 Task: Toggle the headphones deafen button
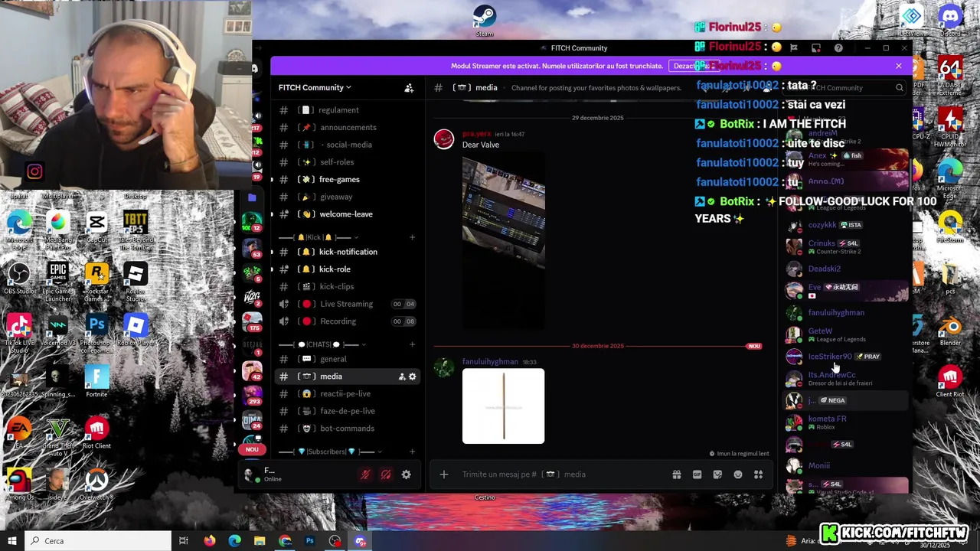click(x=386, y=474)
